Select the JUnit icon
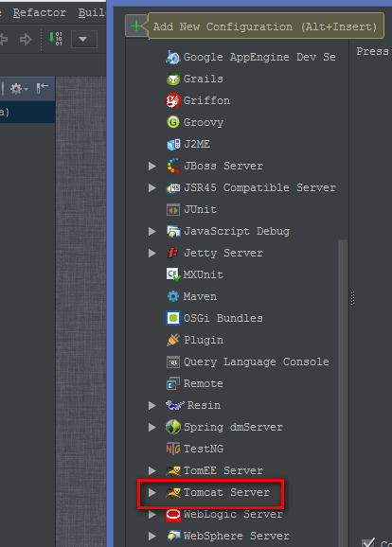 point(173,210)
